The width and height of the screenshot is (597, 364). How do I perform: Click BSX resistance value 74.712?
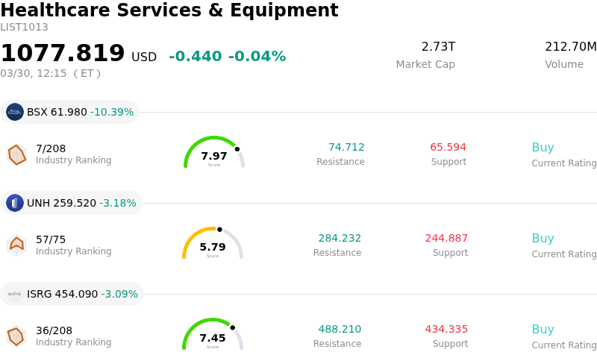point(346,148)
